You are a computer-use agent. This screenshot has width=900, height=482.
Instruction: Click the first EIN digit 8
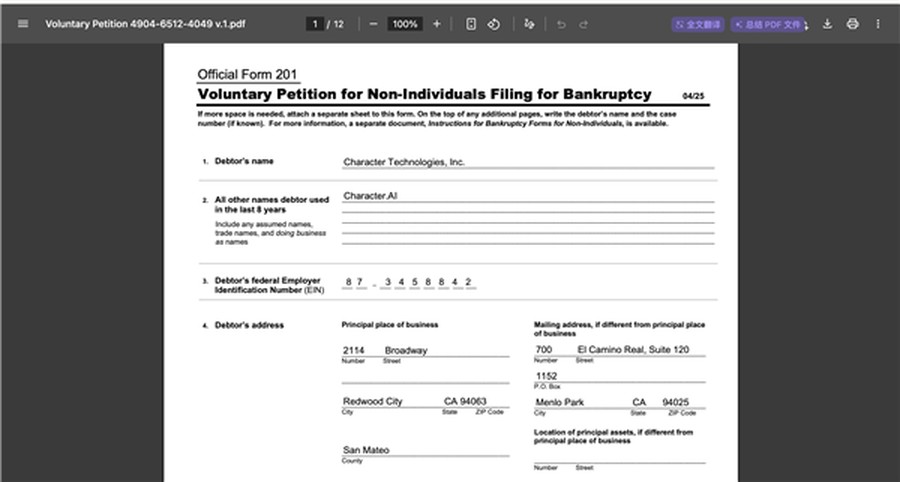pos(348,282)
